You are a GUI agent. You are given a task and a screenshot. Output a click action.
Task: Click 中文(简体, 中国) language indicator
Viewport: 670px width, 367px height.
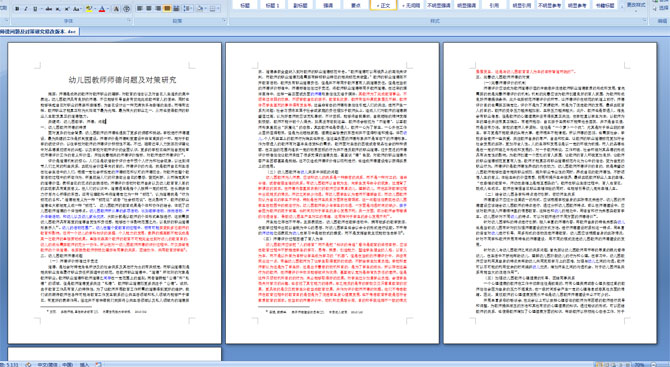point(55,364)
